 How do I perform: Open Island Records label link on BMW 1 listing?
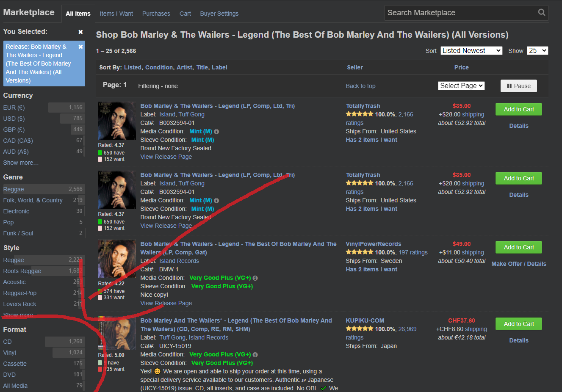point(179,261)
